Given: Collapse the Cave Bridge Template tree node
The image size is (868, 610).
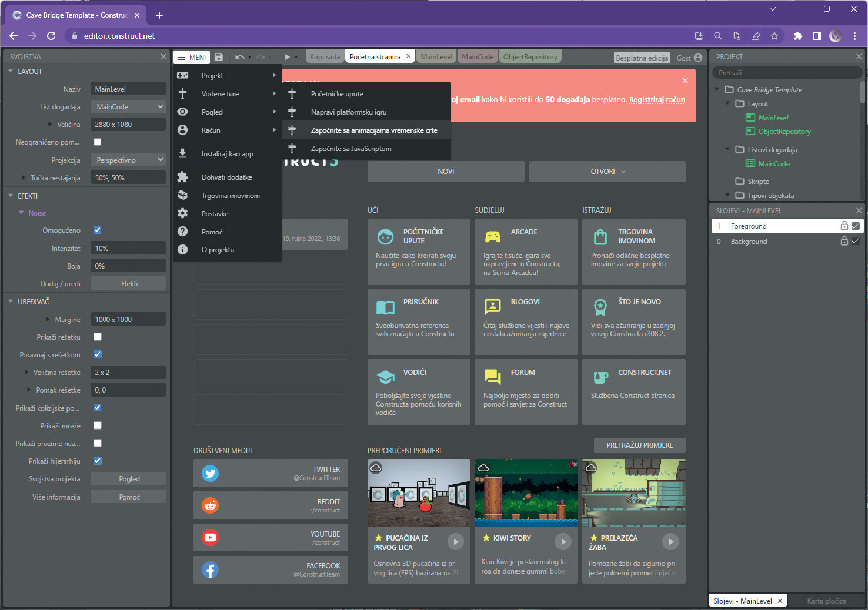Looking at the screenshot, I should coord(717,89).
